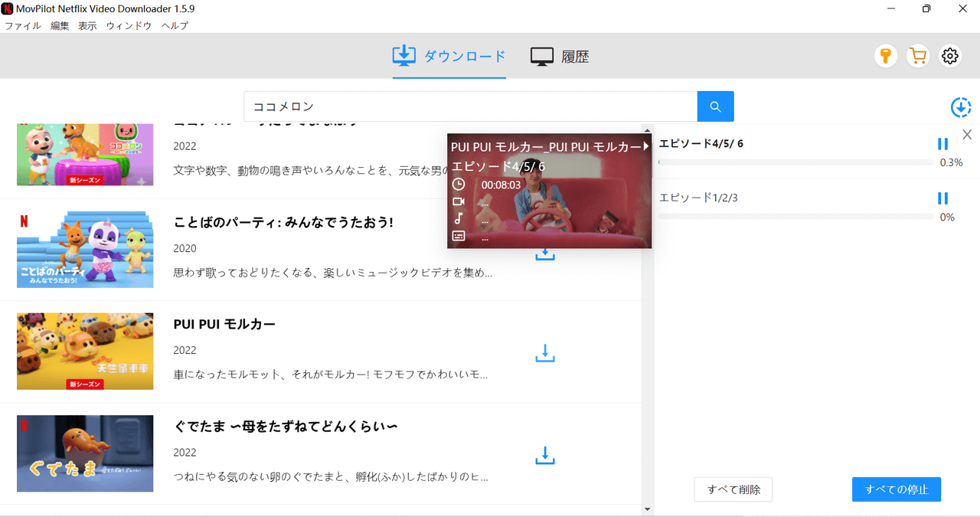The image size is (980, 517).
Task: Click the clock duration icon in popup
Action: pyautogui.click(x=459, y=185)
